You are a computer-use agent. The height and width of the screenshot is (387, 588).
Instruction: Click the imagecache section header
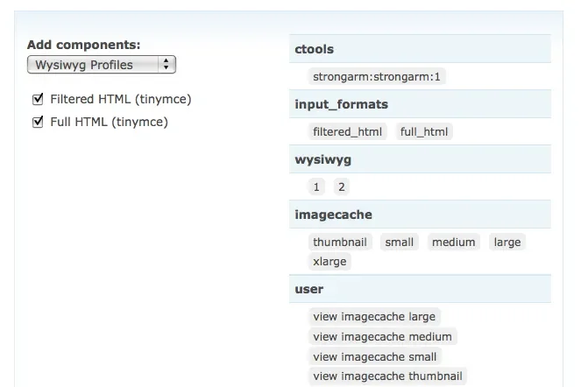click(420, 215)
